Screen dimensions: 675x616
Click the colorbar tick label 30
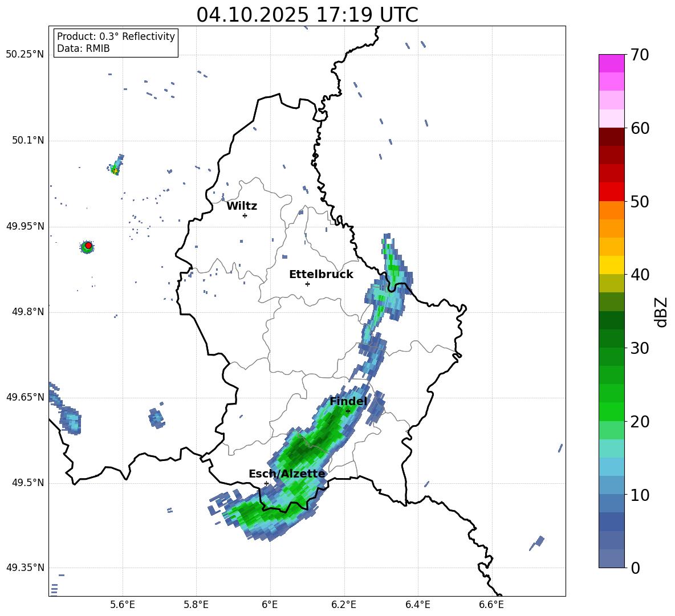coord(640,348)
